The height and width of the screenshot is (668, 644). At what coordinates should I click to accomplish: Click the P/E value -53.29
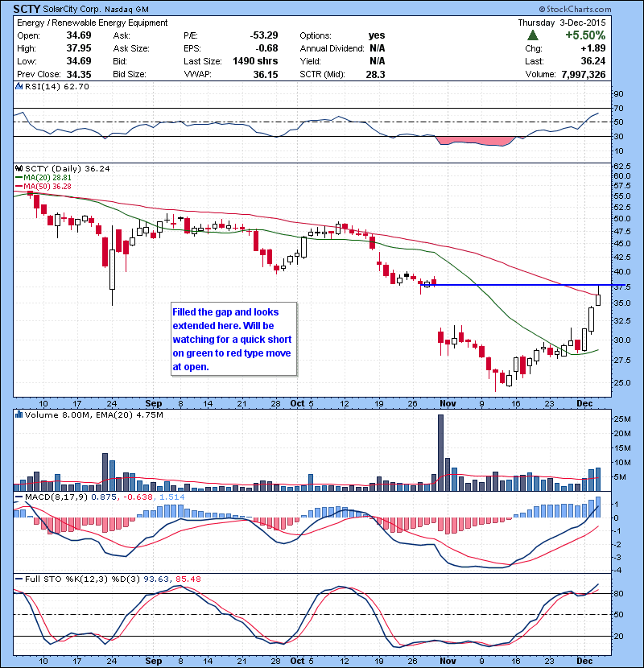pyautogui.click(x=264, y=35)
